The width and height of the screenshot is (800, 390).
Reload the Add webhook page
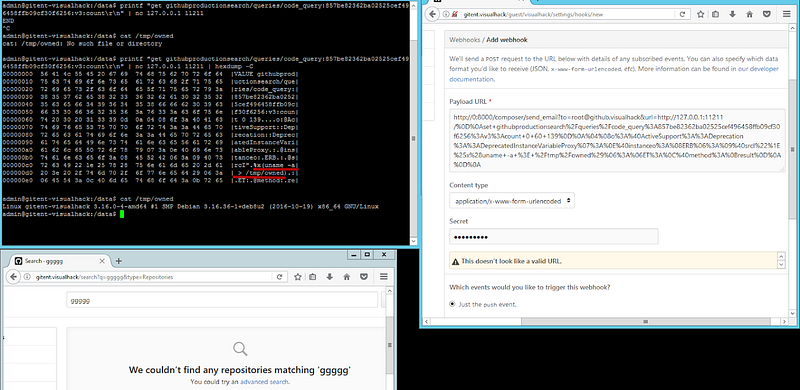pyautogui.click(x=682, y=14)
